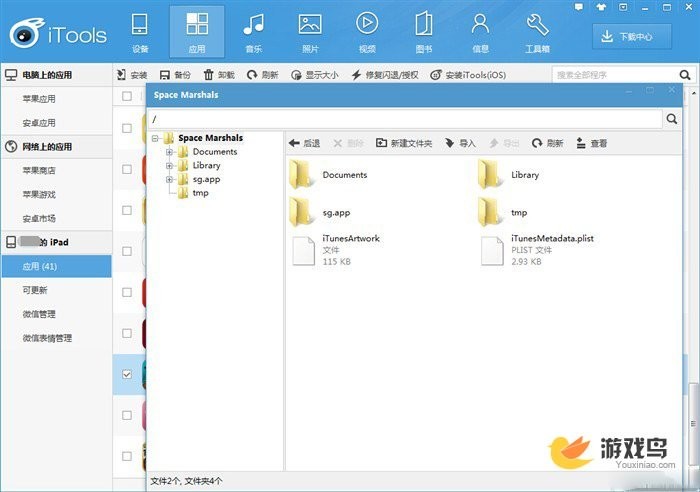Click the file browser 刷新 refresh button

pos(547,143)
